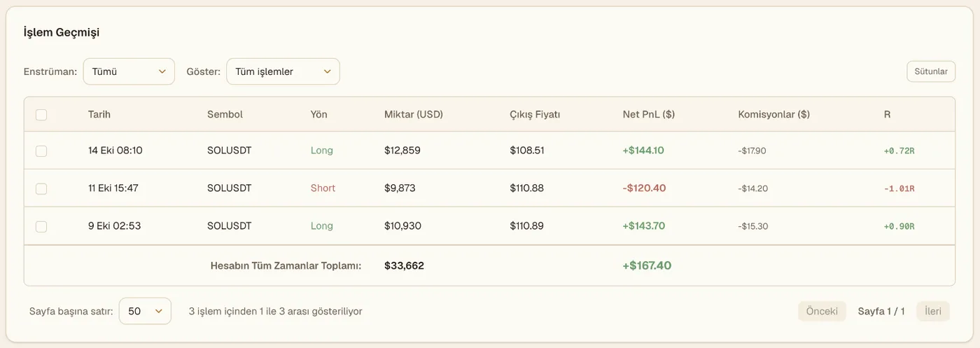Open the Enstrüman Tümü dropdown

pyautogui.click(x=129, y=71)
